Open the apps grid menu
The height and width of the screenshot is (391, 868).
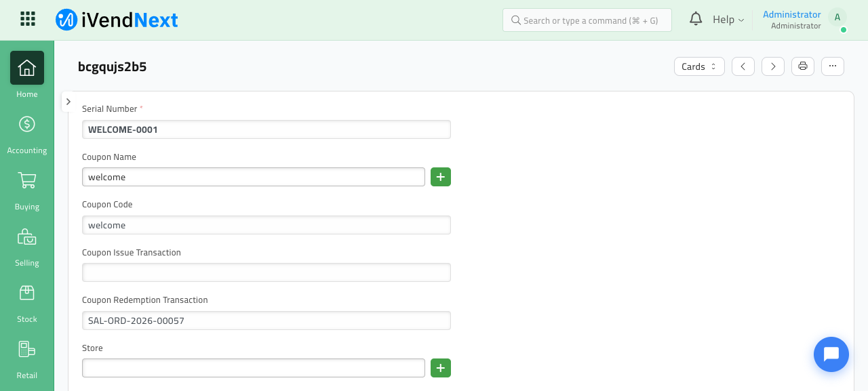(28, 19)
